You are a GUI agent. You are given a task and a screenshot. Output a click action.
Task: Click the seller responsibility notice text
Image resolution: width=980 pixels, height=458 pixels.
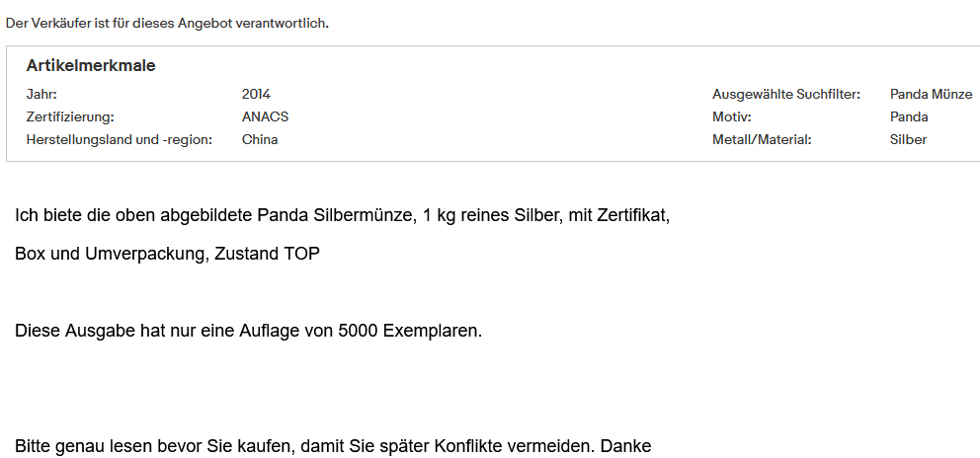tap(167, 24)
